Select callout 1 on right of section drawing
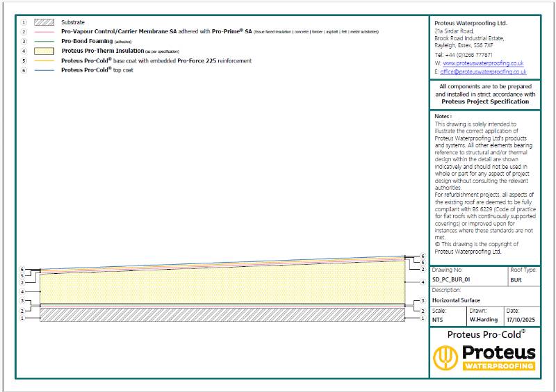 click(x=423, y=318)
